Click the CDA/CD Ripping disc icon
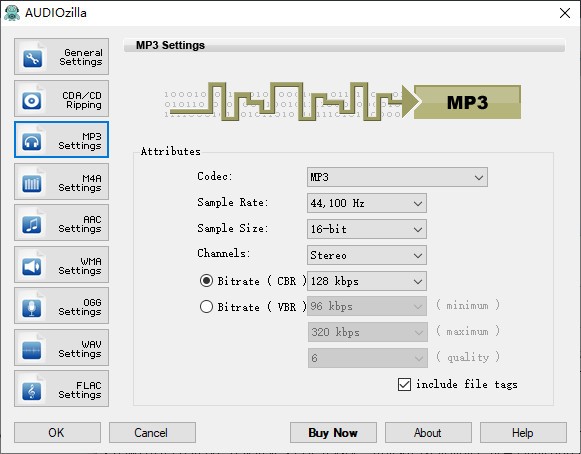Viewport: 581px width, 454px height. 32,100
